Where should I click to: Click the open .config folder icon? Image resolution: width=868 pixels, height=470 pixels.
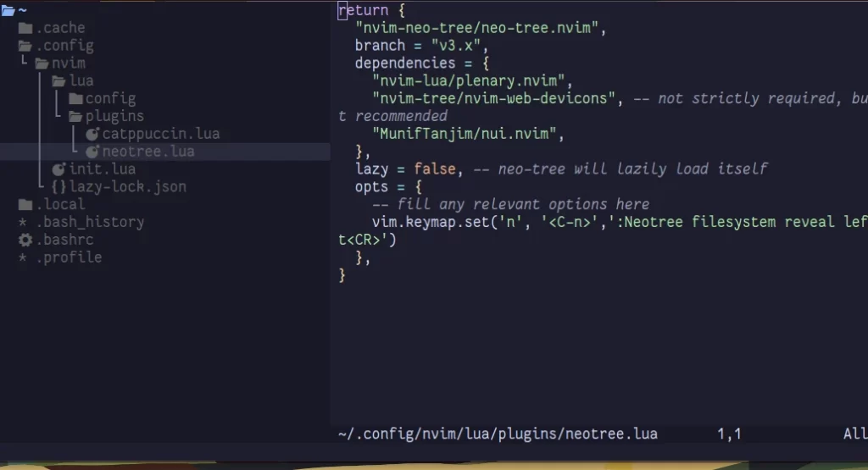tap(25, 46)
